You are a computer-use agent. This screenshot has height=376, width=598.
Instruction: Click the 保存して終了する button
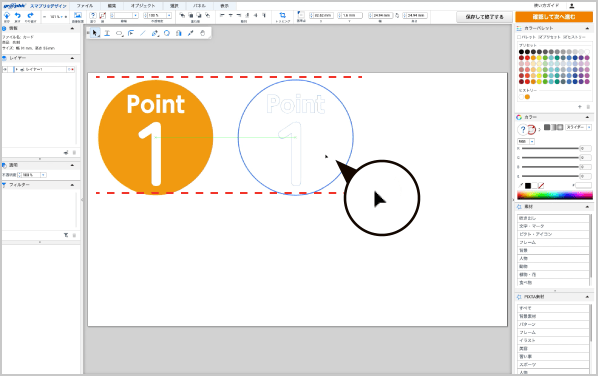pyautogui.click(x=484, y=17)
